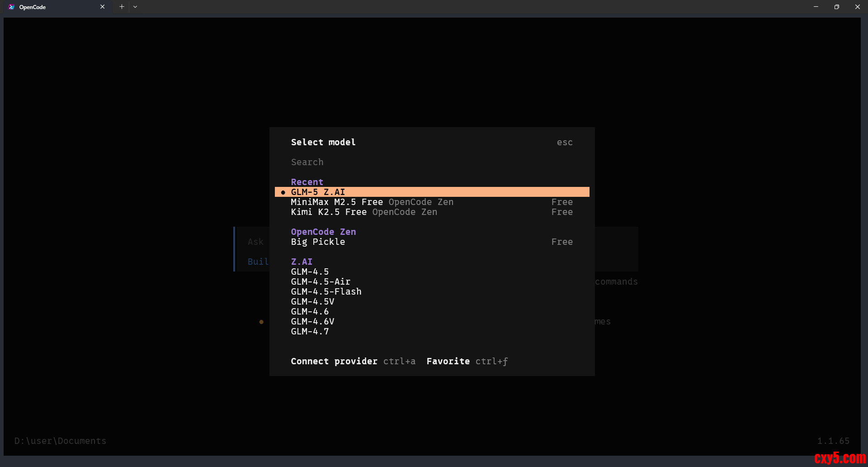
Task: Select Big Pickle model
Action: pos(318,242)
